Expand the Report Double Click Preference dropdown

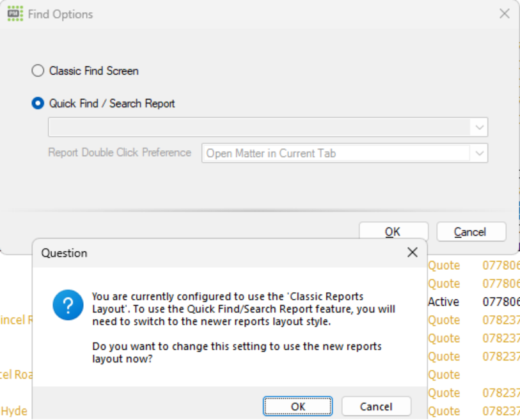click(x=480, y=153)
